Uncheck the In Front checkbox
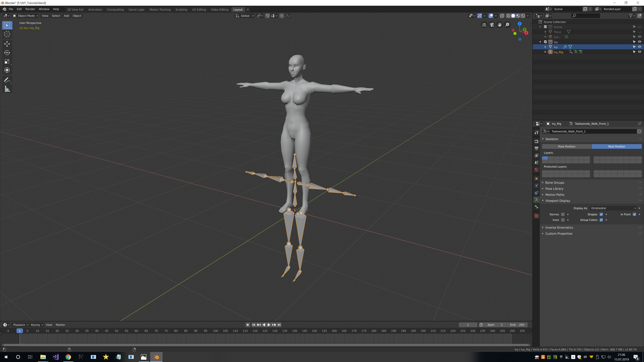Image resolution: width=644 pixels, height=362 pixels. coord(634,214)
